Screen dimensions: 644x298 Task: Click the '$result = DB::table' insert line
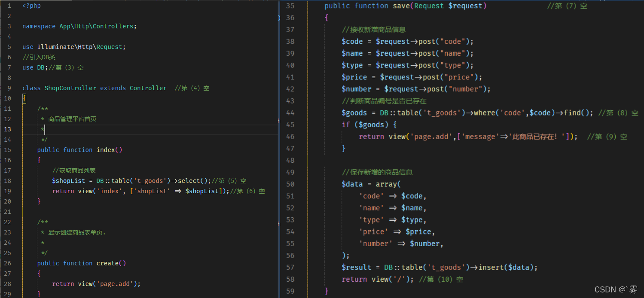click(440, 268)
